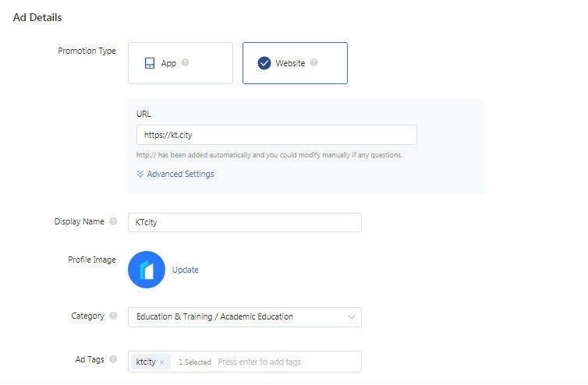
Task: Click the Ad Tags input placeholder
Action: 260,362
